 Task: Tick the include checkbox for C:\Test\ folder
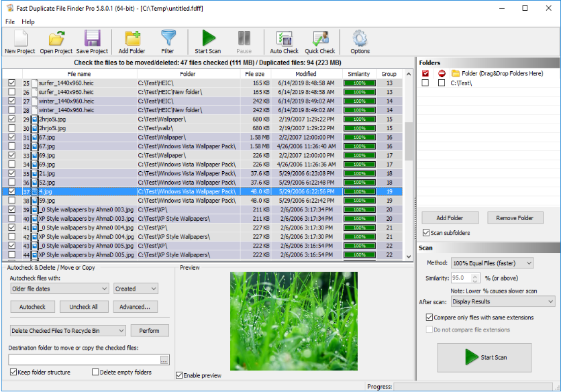425,83
